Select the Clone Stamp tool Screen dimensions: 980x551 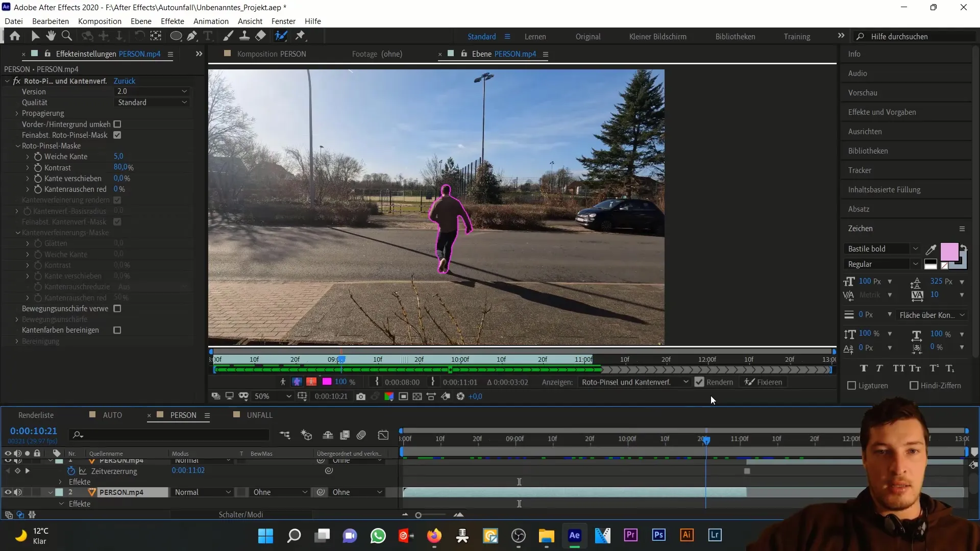(x=244, y=36)
